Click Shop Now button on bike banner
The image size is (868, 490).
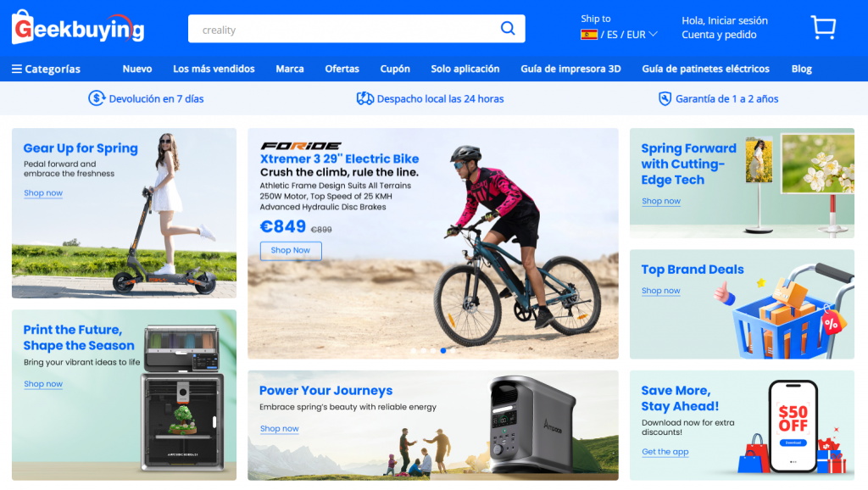click(290, 250)
